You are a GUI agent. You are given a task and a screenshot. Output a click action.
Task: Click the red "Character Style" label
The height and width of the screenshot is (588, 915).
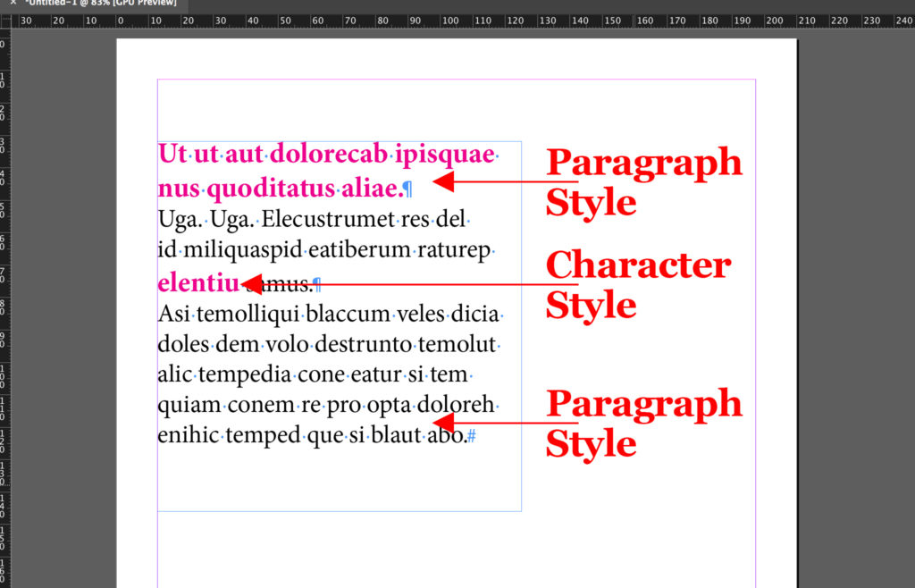point(638,284)
